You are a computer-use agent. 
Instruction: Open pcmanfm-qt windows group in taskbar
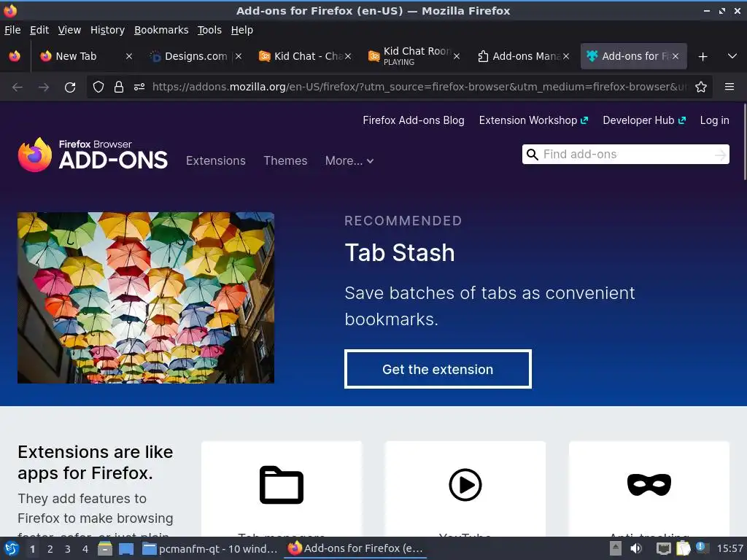[x=209, y=549]
